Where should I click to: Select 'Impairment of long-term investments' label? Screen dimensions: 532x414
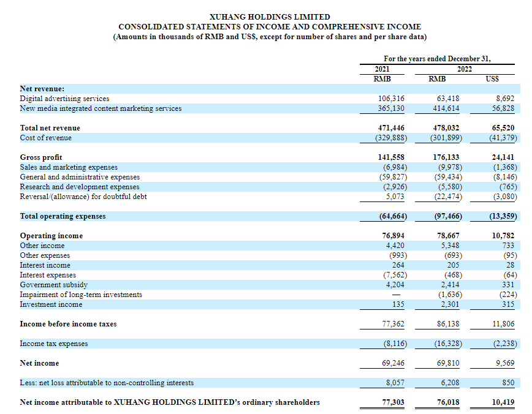pos(81,295)
